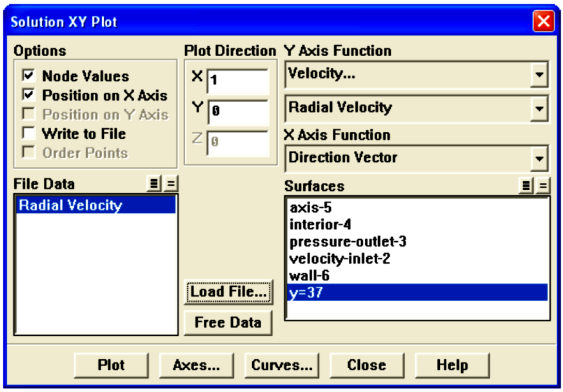Close the Solution XY Plot dialog
The image size is (563, 392).
coord(543,21)
